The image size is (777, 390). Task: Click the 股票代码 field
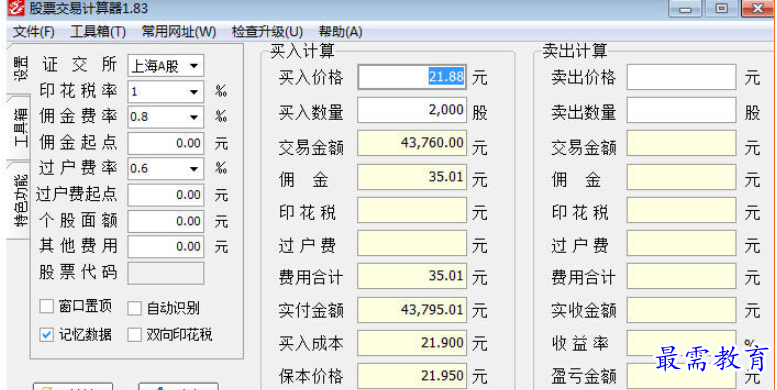(x=166, y=273)
